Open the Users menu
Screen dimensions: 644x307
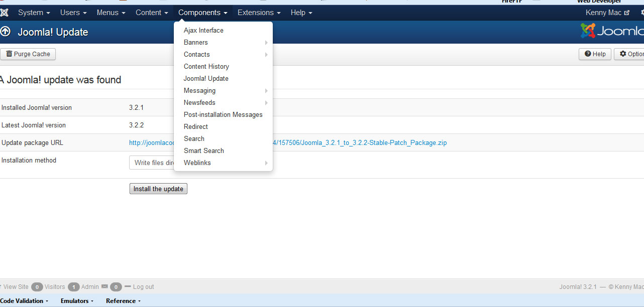(x=73, y=13)
